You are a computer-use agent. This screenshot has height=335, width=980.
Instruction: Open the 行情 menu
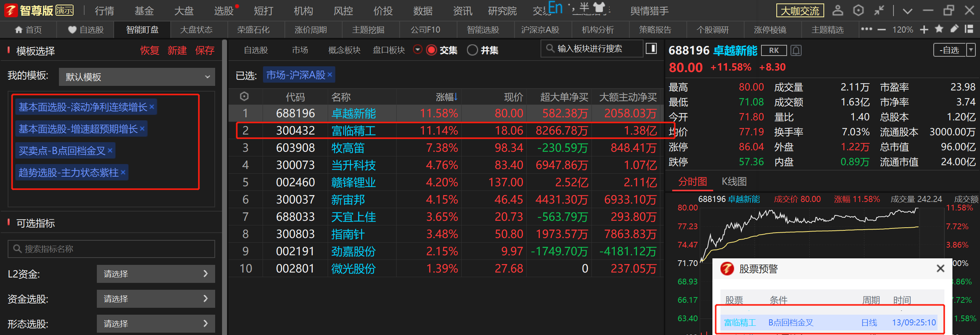coord(104,11)
